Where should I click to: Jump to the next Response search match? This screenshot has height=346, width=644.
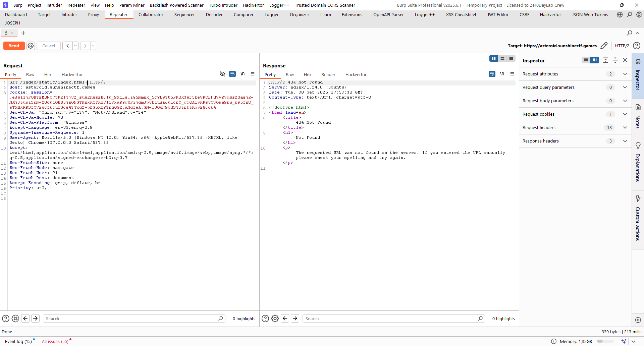[295, 319]
